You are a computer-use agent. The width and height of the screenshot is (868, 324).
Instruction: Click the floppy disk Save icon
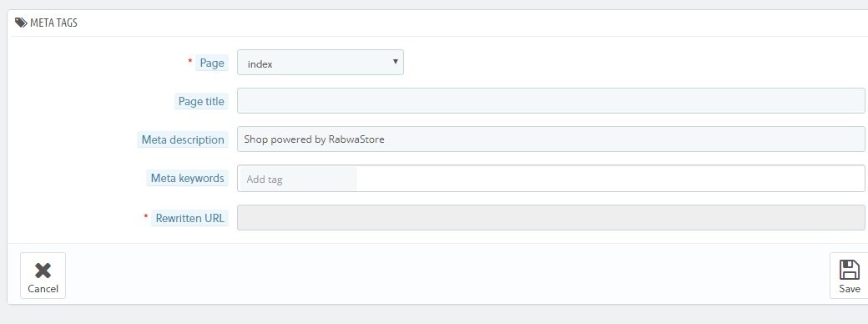coord(849,270)
